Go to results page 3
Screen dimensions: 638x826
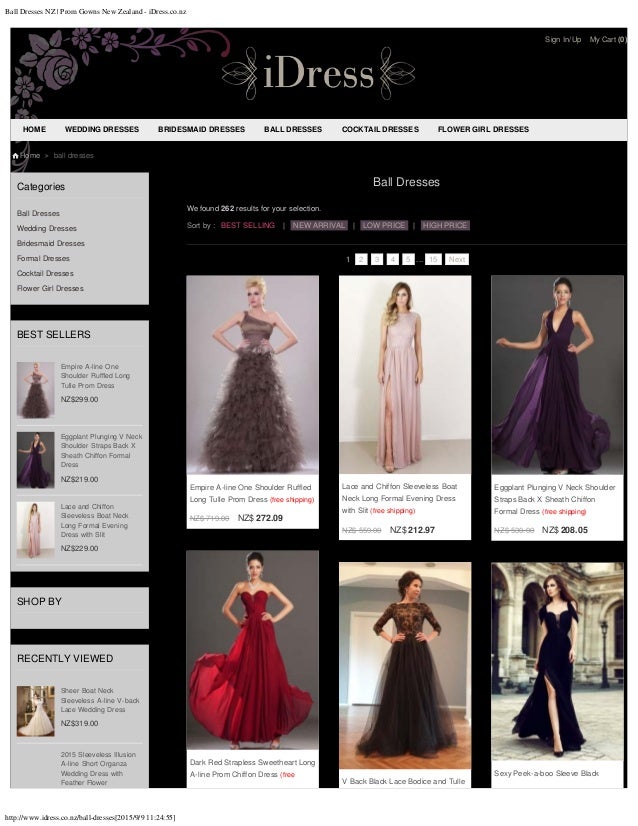point(377,259)
